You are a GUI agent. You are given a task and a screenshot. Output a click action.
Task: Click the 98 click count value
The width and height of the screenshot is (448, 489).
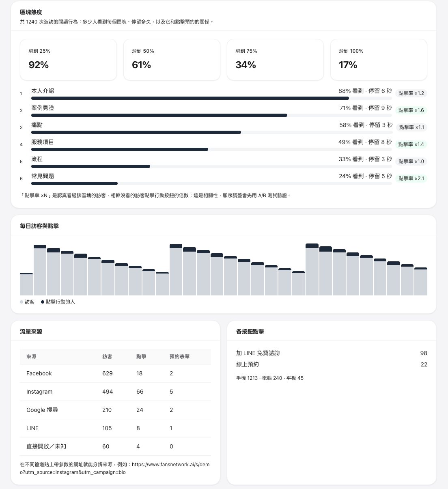point(424,353)
